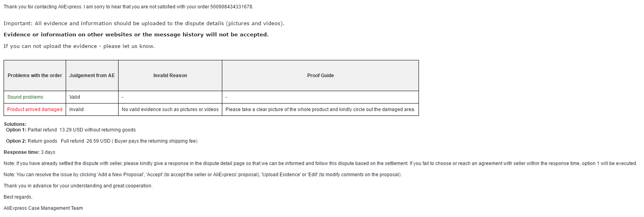The height and width of the screenshot is (217, 644).
Task: Click the 13.29 USD refund amount
Action: 71,130
